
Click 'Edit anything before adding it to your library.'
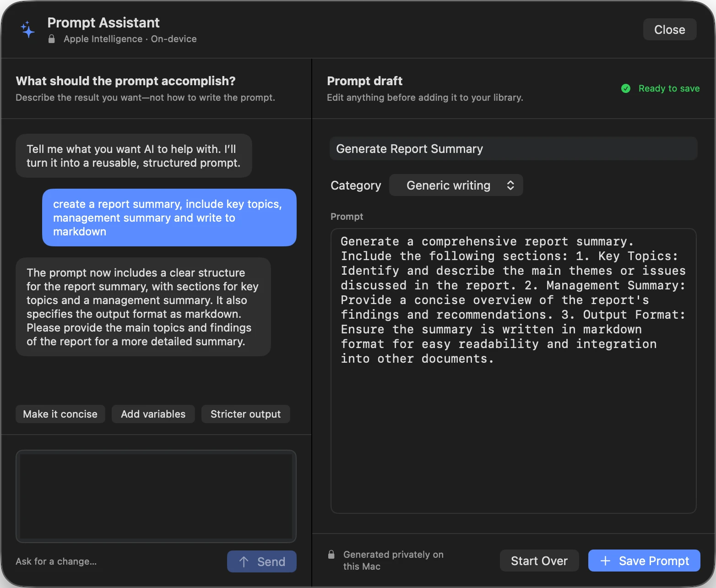pos(425,98)
